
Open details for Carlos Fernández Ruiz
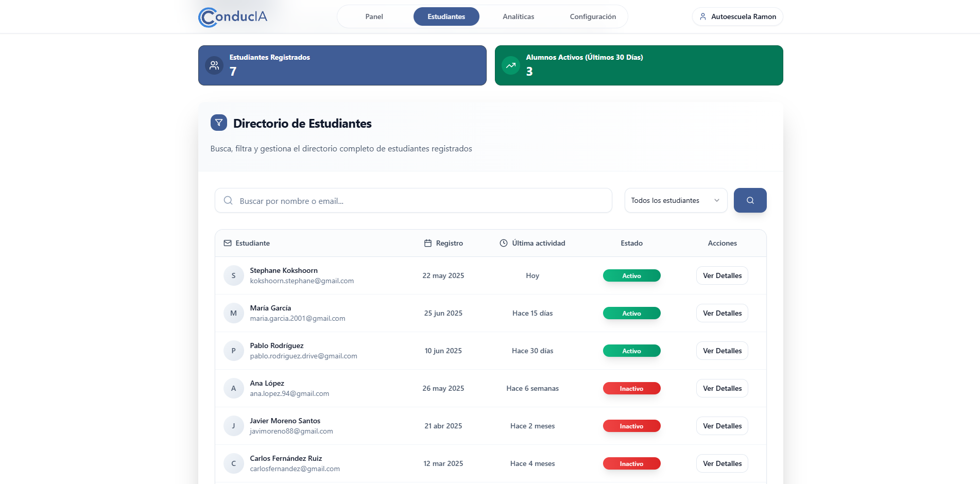coord(721,463)
